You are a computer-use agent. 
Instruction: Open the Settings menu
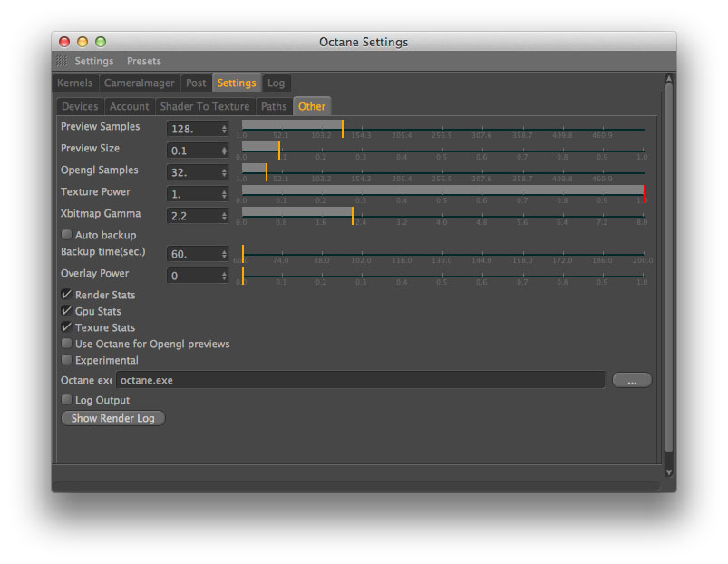coord(94,62)
